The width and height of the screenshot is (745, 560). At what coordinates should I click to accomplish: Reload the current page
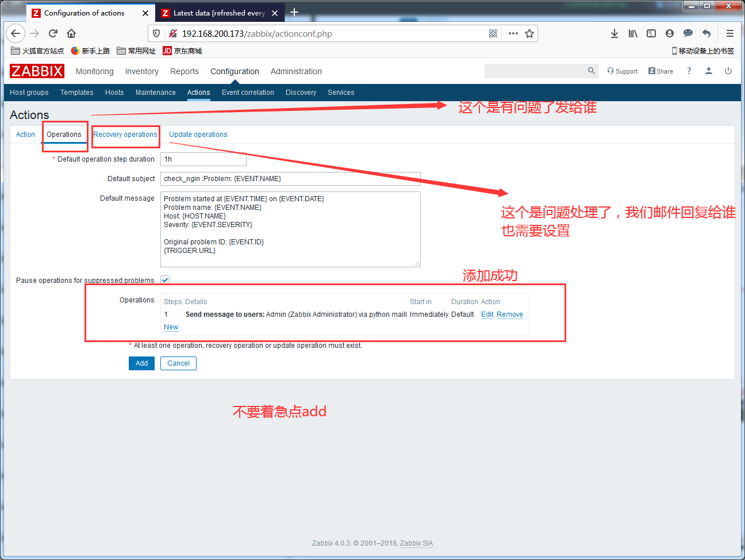click(53, 33)
